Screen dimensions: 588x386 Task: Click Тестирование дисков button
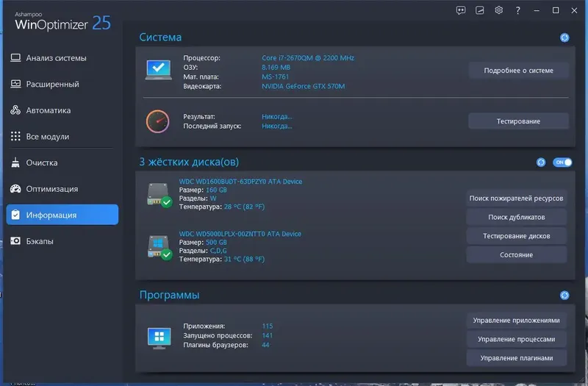click(x=517, y=236)
